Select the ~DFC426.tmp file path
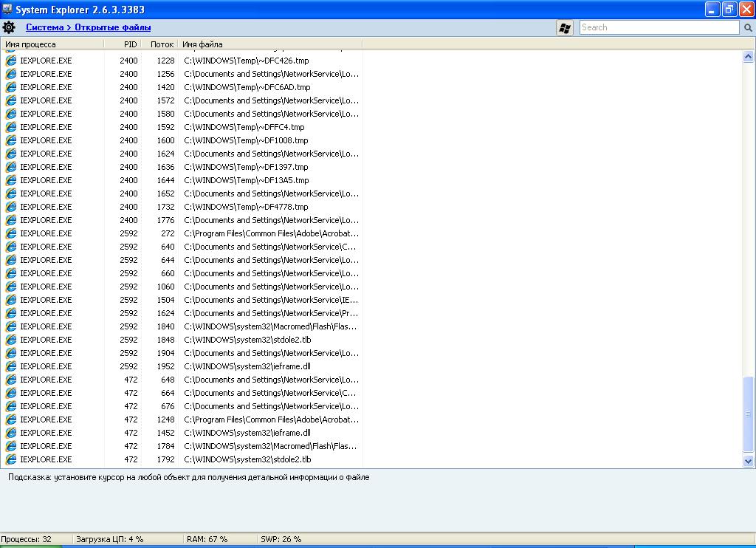756x548 pixels. (x=247, y=61)
